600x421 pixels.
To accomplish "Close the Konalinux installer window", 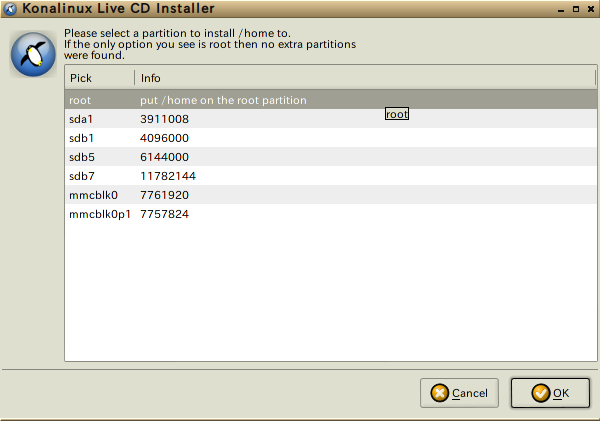I will point(591,9).
